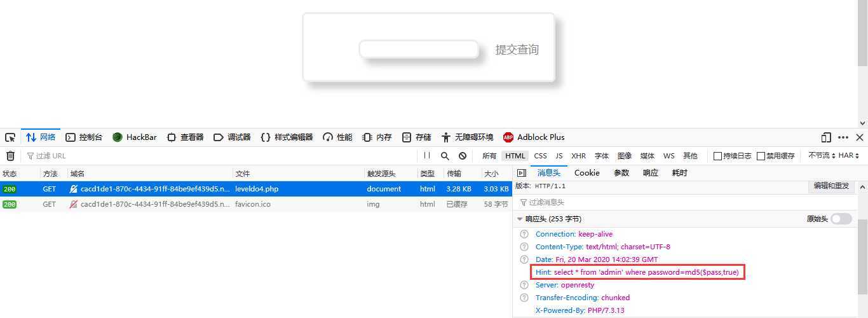Viewport: 868px width, 318px height.
Task: Open the 网络 network tab
Action: [x=41, y=137]
